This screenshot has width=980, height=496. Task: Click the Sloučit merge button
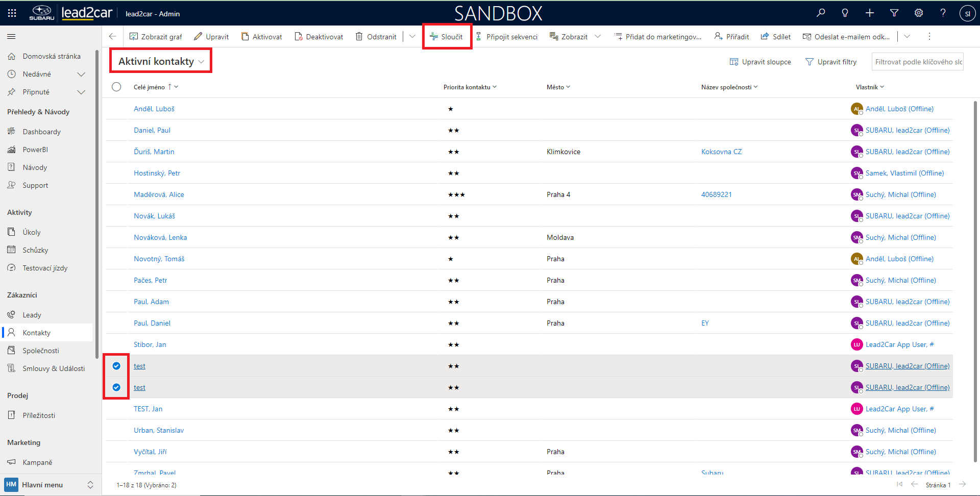point(447,37)
